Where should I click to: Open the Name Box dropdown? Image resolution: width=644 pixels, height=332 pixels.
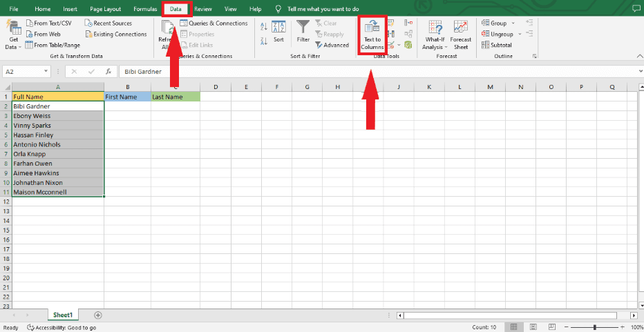pos(46,71)
